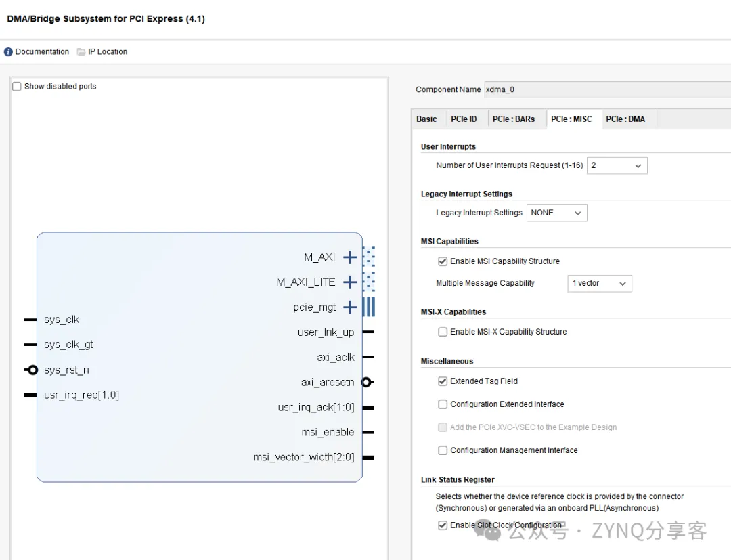Expand the pcie_mgt interface plus icon

click(350, 307)
